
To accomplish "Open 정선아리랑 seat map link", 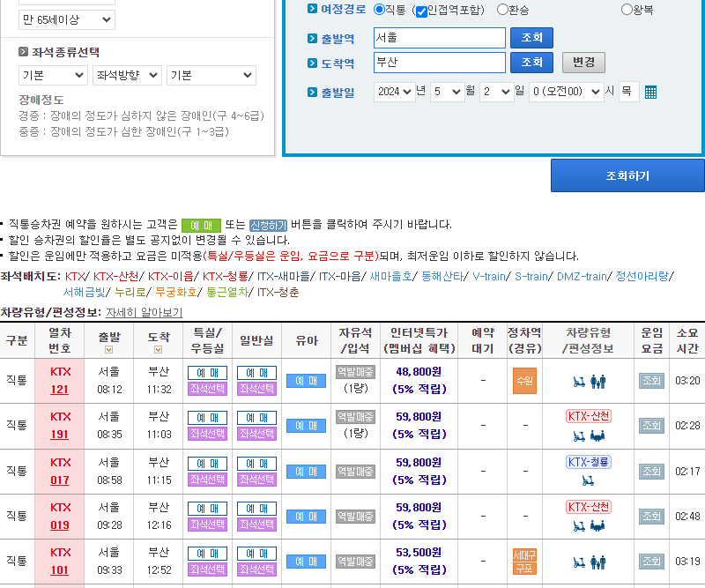I will 642,276.
